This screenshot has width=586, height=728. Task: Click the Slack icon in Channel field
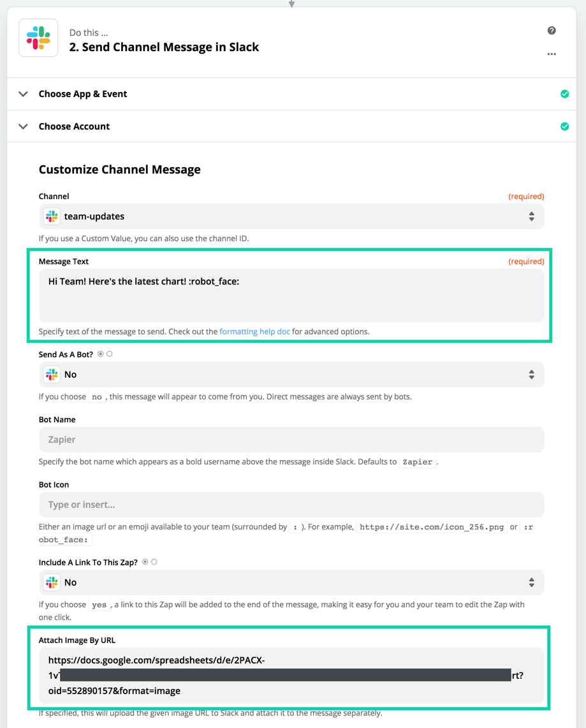[x=52, y=216]
